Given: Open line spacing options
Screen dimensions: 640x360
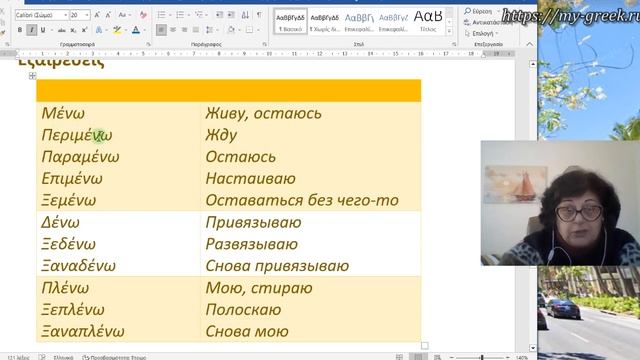Looking at the screenshot, I should tap(210, 30).
